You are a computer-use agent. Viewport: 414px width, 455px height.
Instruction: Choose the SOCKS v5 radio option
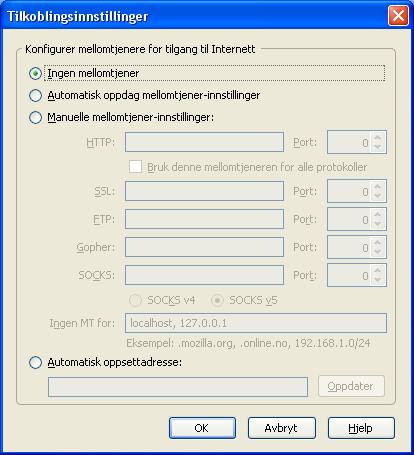217,300
